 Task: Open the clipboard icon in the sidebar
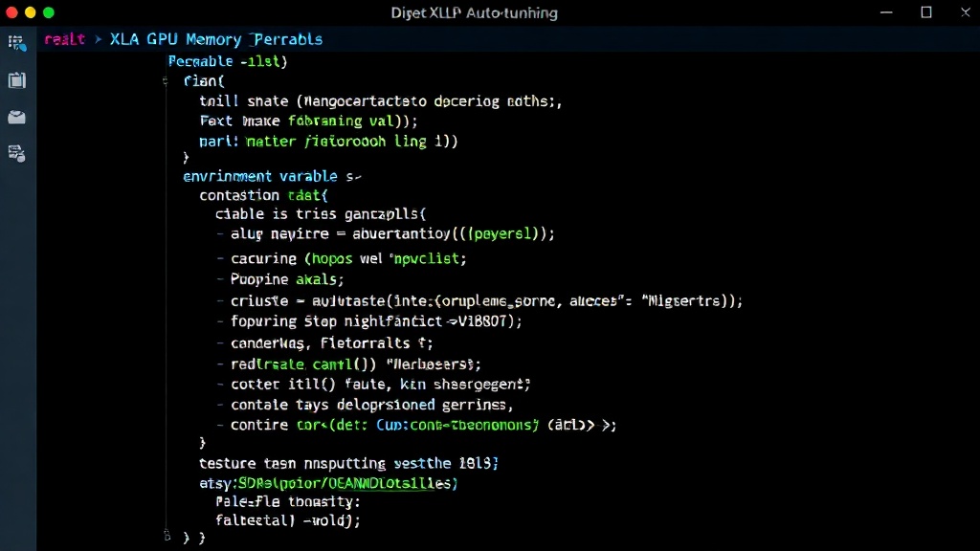click(x=17, y=80)
